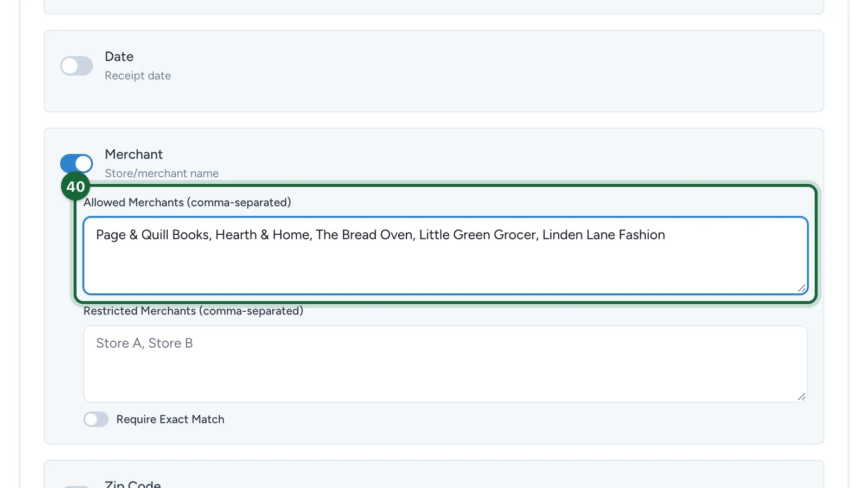Grab Restricted Merchants textarea resize handle

point(801,396)
